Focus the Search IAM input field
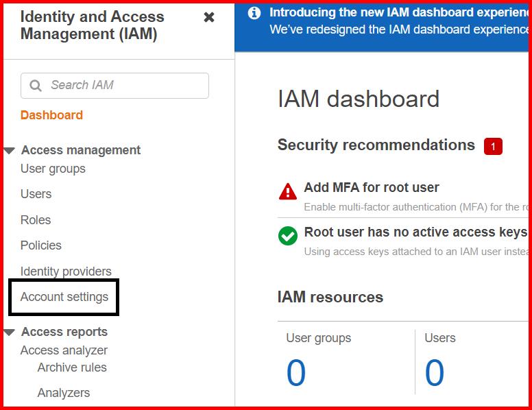The width and height of the screenshot is (532, 410). click(x=114, y=86)
